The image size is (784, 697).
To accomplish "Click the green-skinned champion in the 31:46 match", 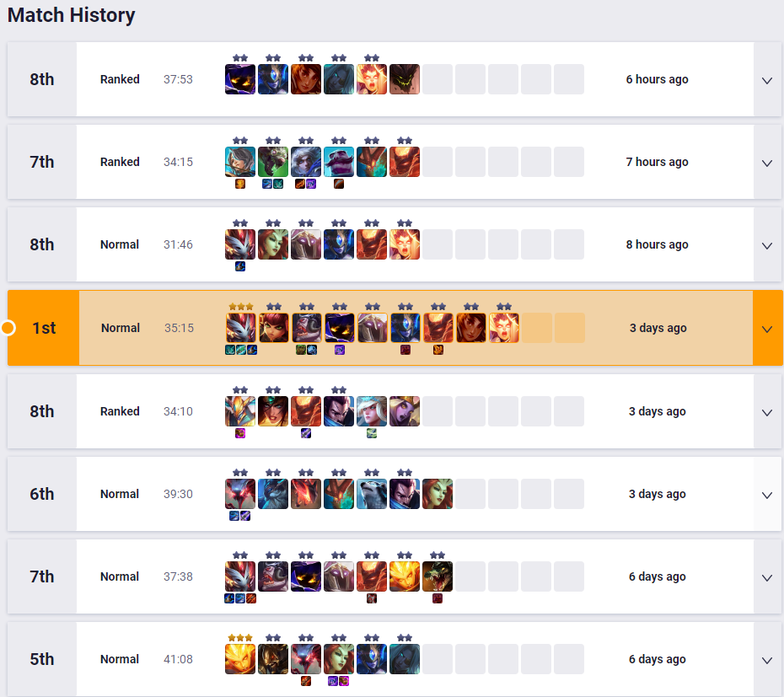I will point(273,244).
